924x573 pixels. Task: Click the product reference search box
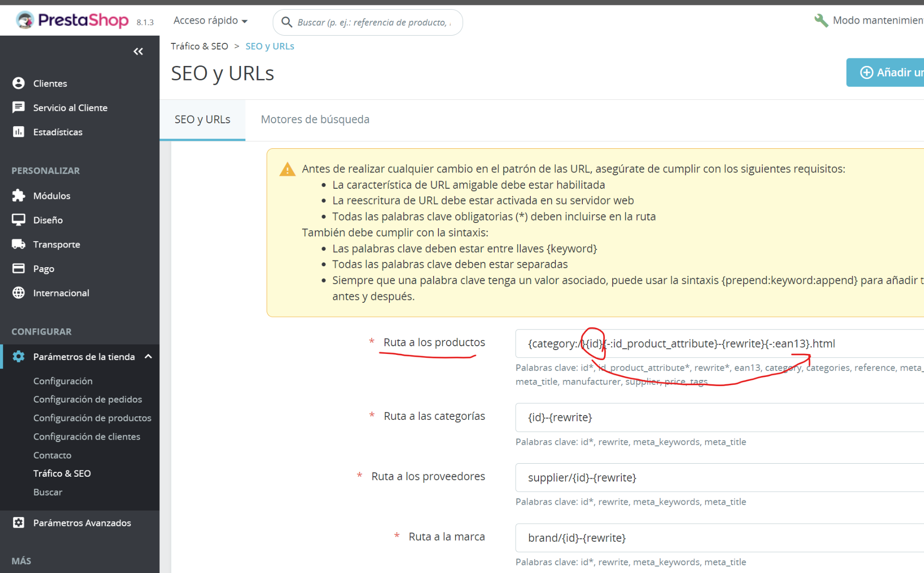tap(373, 23)
